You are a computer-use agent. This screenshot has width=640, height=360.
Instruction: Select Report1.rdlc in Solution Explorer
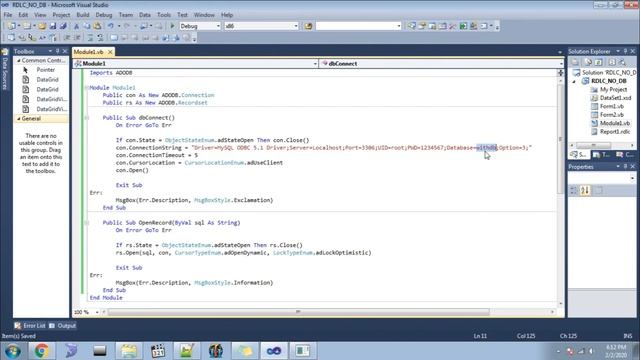[615, 132]
